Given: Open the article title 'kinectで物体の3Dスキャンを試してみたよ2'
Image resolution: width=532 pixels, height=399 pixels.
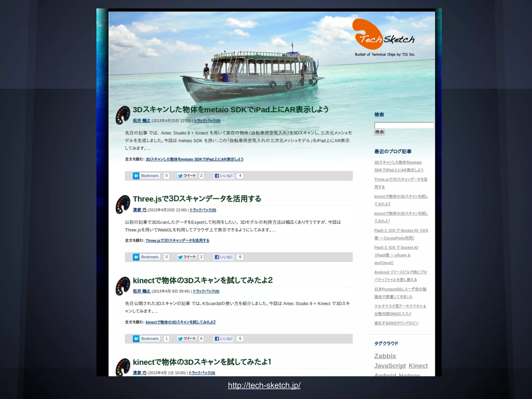Looking at the screenshot, I should (x=203, y=281).
